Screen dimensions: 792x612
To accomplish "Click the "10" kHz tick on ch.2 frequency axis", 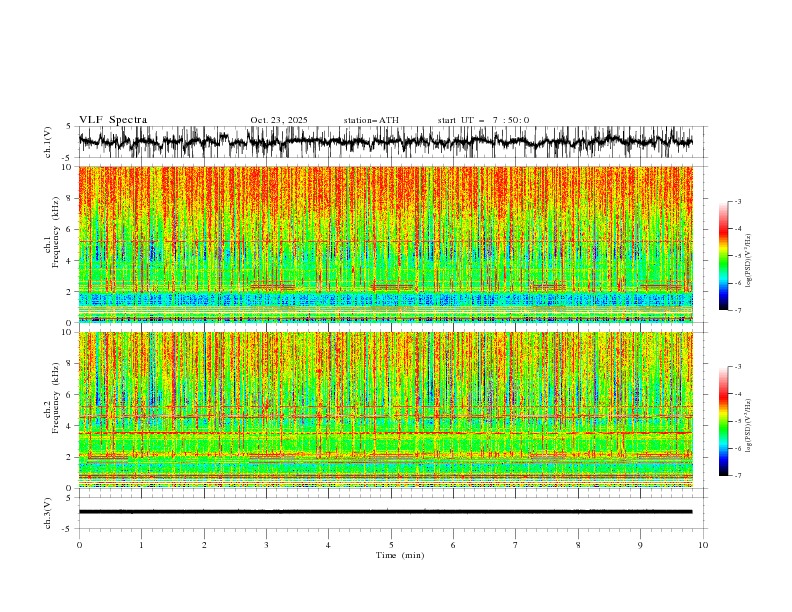I will pyautogui.click(x=69, y=332).
